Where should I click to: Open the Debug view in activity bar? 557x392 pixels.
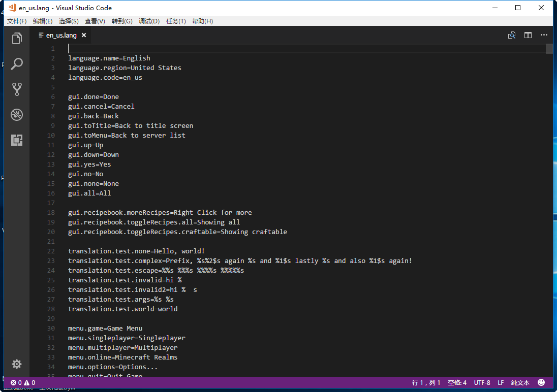click(x=17, y=115)
